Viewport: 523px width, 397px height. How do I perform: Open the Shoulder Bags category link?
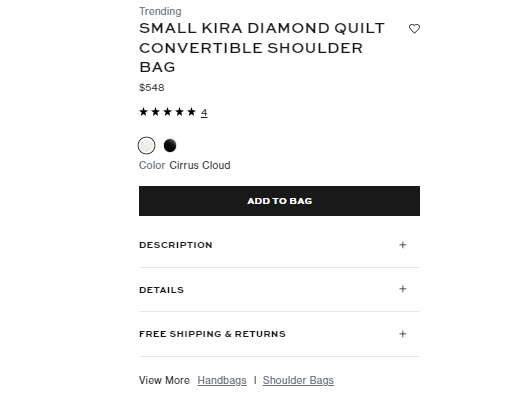(x=298, y=380)
